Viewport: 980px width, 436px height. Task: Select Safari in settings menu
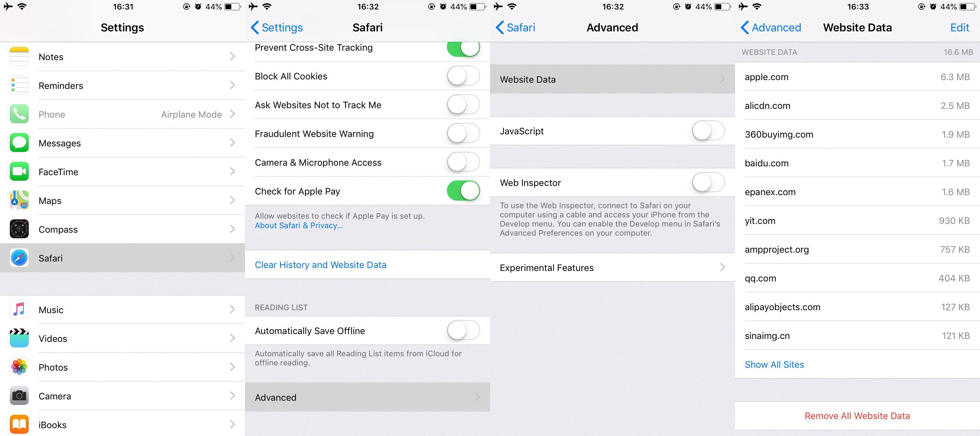tap(122, 258)
